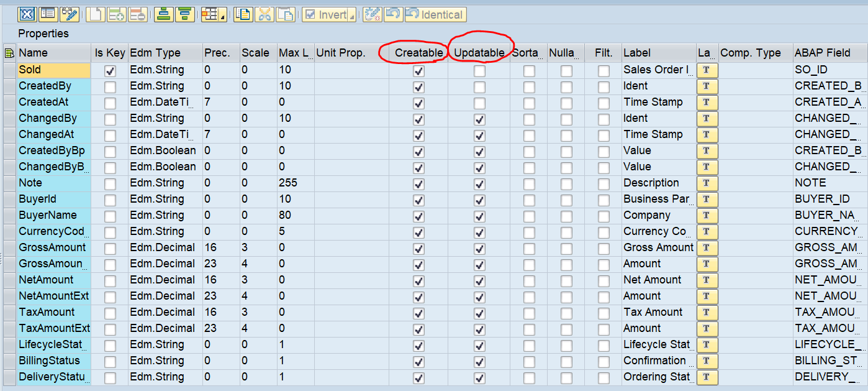This screenshot has width=868, height=391.
Task: Uncheck Is Key checkbox for SoId
Action: (110, 70)
